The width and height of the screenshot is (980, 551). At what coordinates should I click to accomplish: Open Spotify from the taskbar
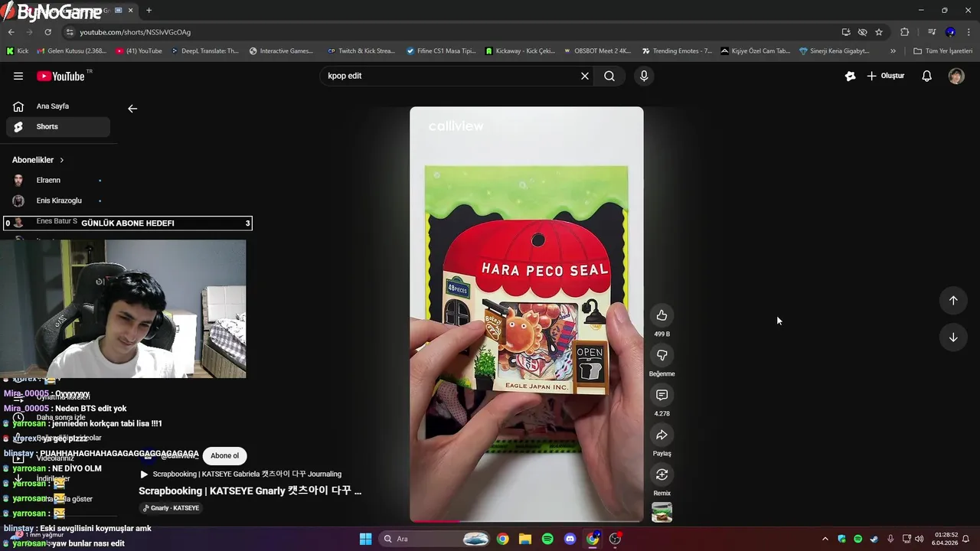[x=547, y=539]
